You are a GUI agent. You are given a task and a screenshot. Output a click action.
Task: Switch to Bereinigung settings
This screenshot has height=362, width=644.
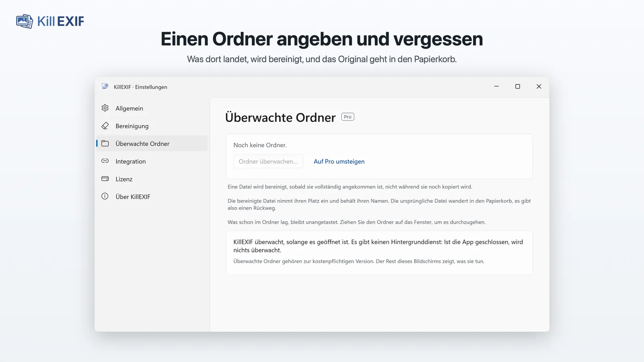coord(152,126)
